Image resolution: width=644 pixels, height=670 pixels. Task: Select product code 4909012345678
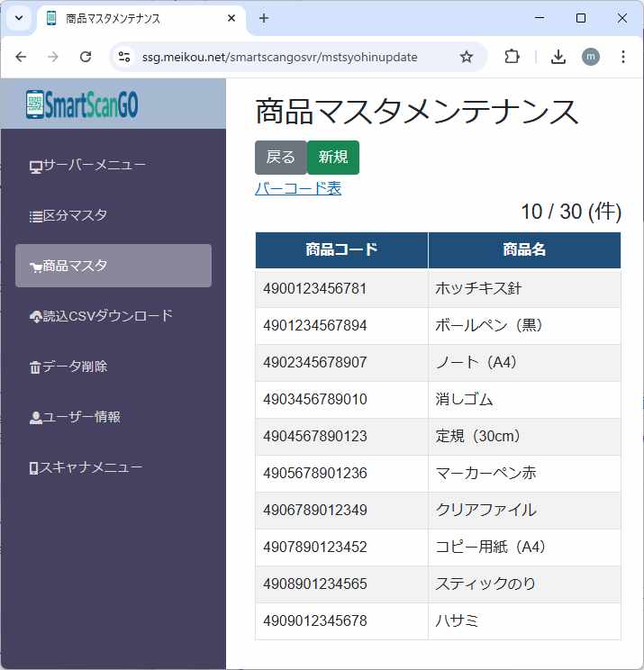[315, 620]
